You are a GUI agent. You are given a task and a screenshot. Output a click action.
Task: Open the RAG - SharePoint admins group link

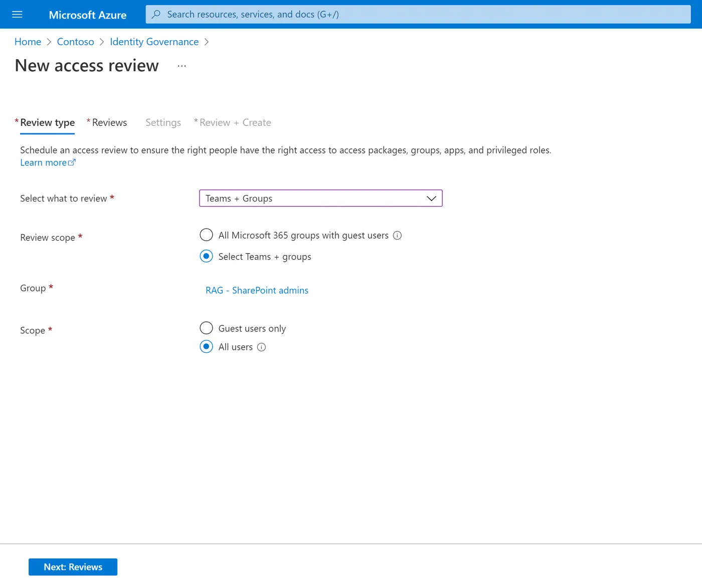[x=257, y=290]
